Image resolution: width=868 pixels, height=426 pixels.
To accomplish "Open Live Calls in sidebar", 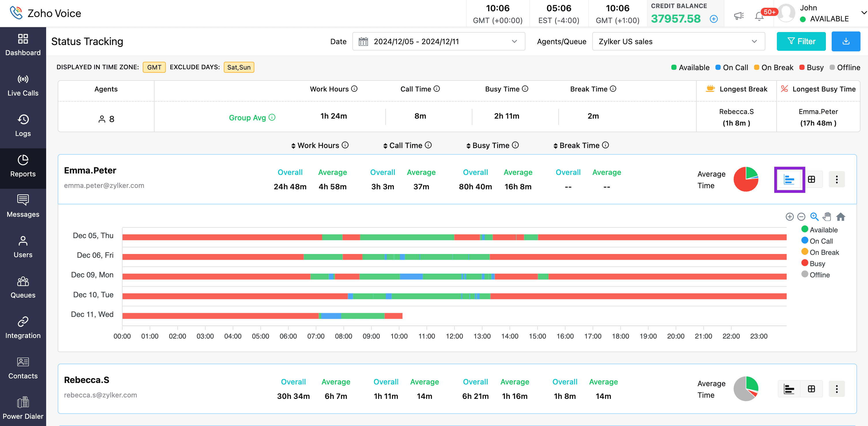I will coord(23,85).
